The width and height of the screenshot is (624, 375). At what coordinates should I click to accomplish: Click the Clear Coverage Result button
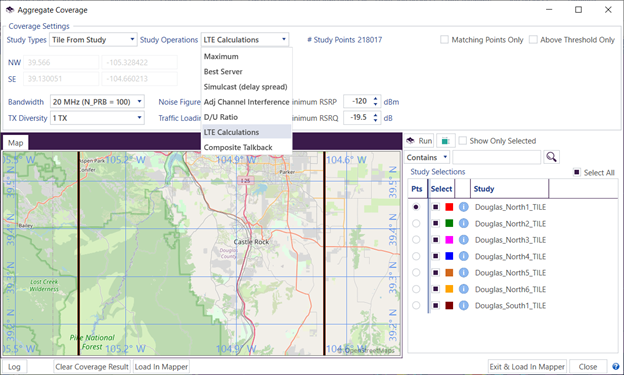pos(92,367)
